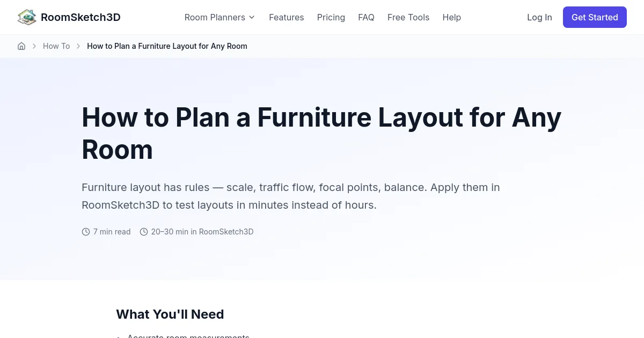The width and height of the screenshot is (644, 338).
Task: Click the clock icon beside 7 min read
Action: click(x=86, y=232)
